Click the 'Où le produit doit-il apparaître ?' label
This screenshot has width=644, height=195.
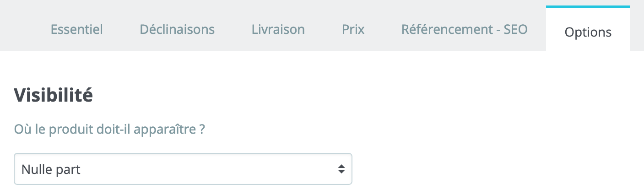109,129
